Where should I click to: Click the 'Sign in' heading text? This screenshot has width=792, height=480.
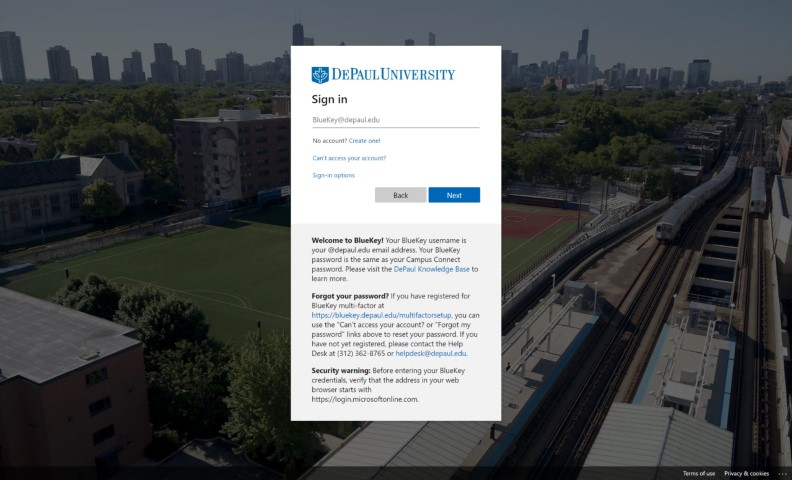[329, 99]
